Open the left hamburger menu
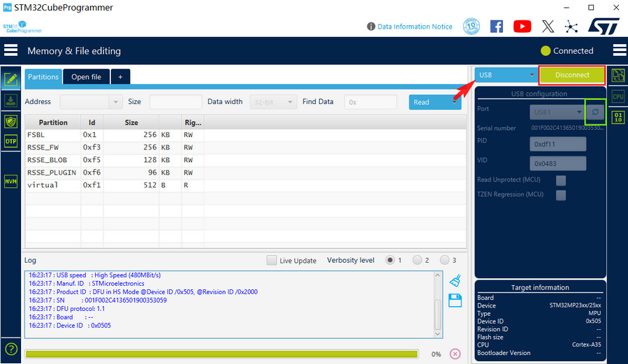 (10, 50)
